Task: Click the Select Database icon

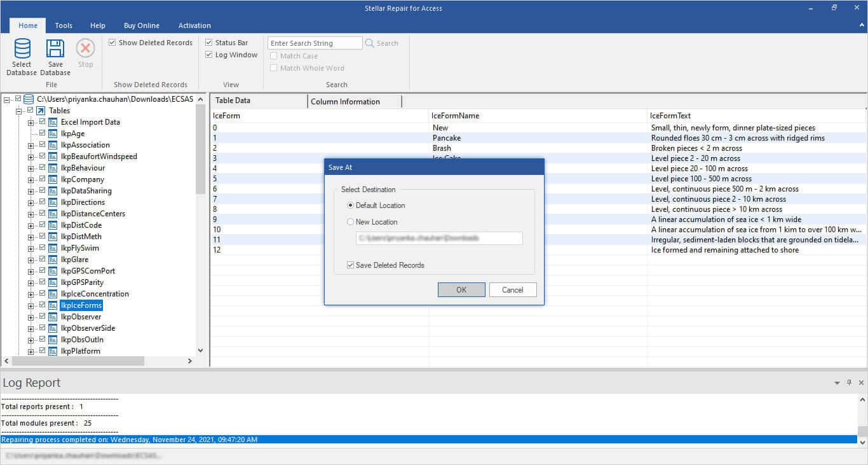Action: click(x=22, y=49)
